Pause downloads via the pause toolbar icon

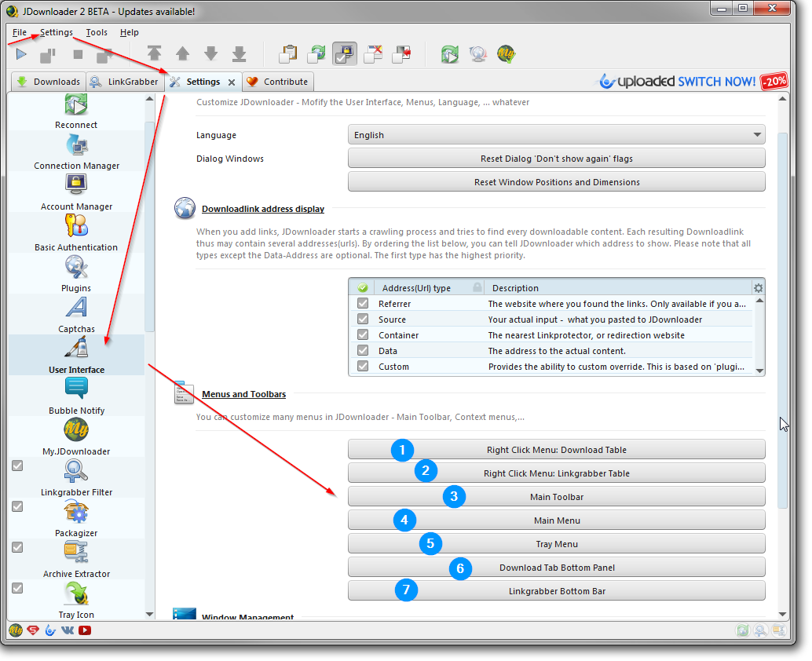[x=48, y=54]
